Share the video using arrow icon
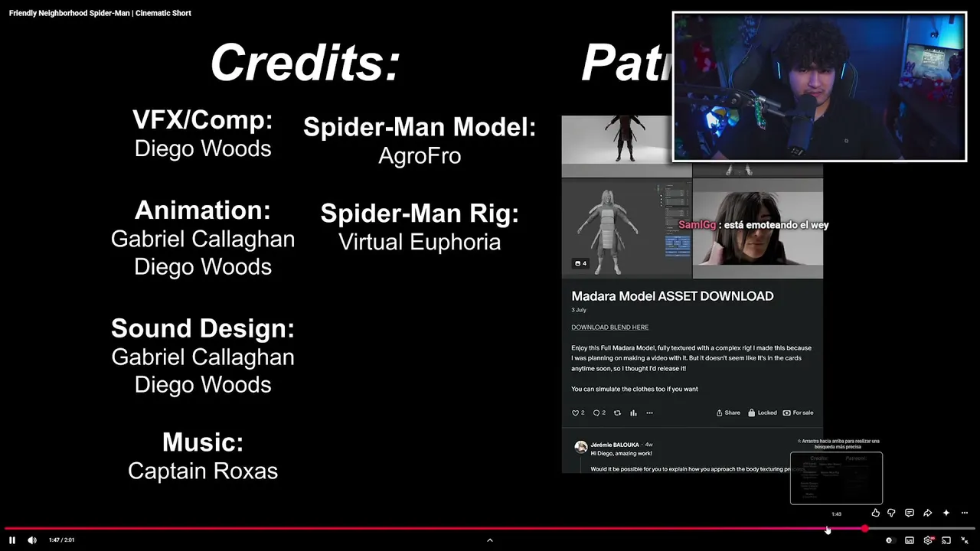This screenshot has width=980, height=551. coord(928,513)
